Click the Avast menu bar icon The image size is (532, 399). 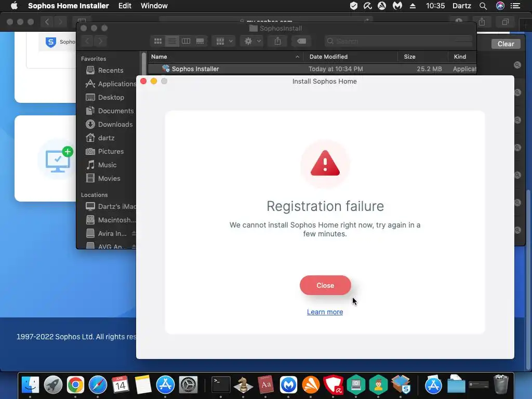[x=382, y=6]
